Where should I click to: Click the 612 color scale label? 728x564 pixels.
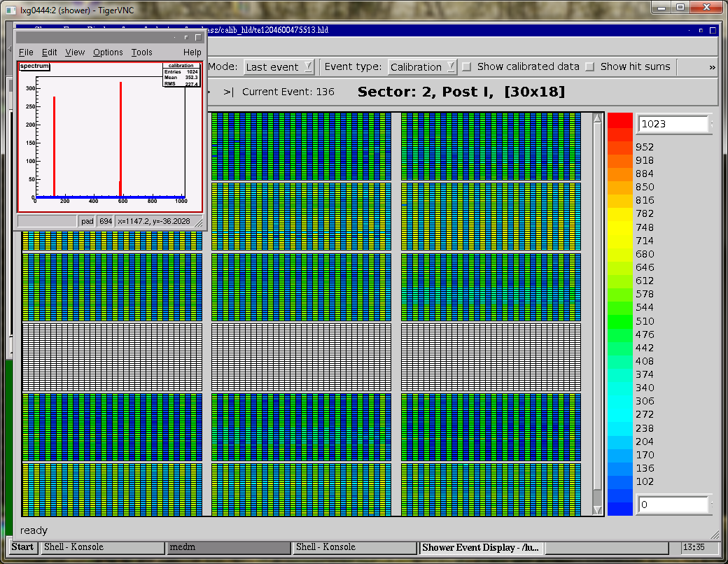click(x=645, y=281)
